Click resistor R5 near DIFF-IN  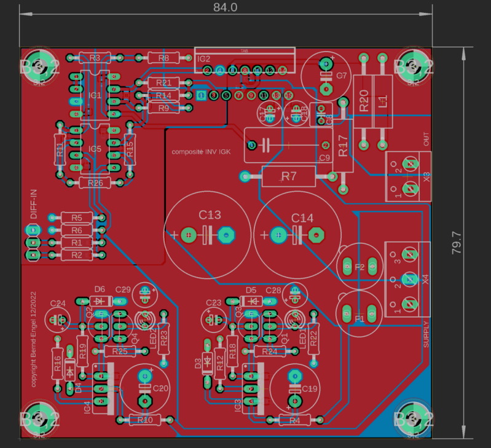coord(77,218)
